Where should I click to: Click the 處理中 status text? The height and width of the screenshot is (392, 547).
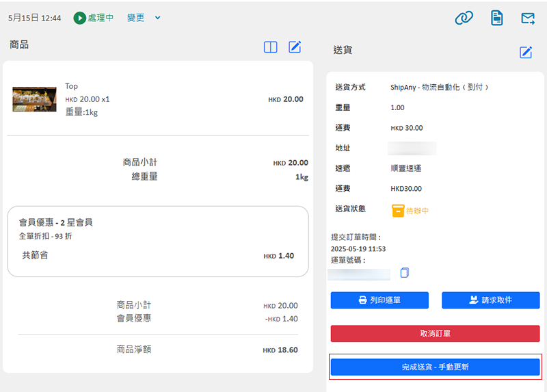point(101,18)
